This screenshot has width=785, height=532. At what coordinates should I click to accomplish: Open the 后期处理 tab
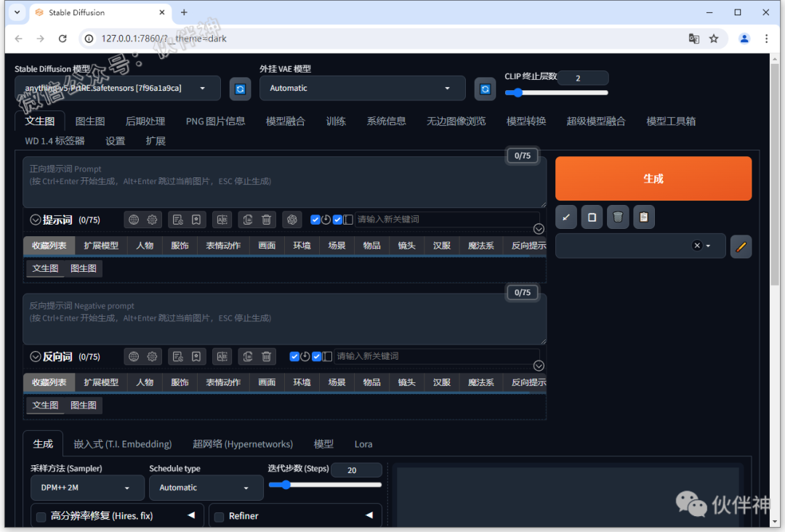coord(145,121)
